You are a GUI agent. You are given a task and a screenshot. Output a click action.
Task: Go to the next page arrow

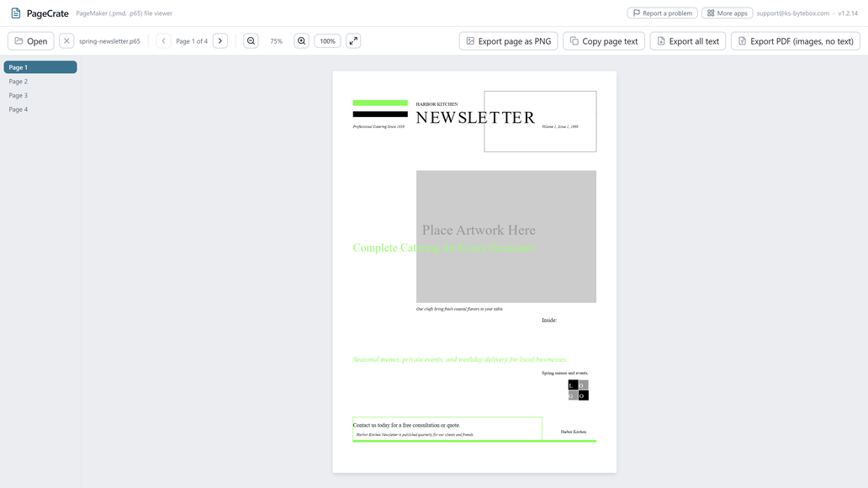[220, 41]
